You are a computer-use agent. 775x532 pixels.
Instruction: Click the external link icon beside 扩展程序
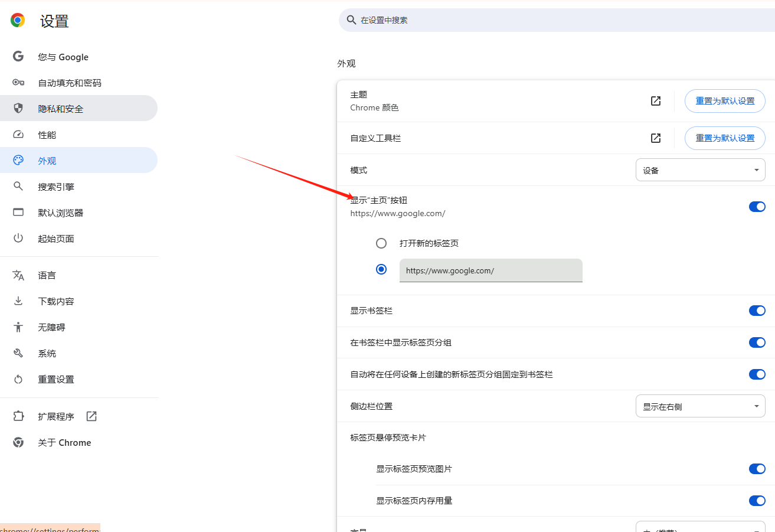coord(91,416)
